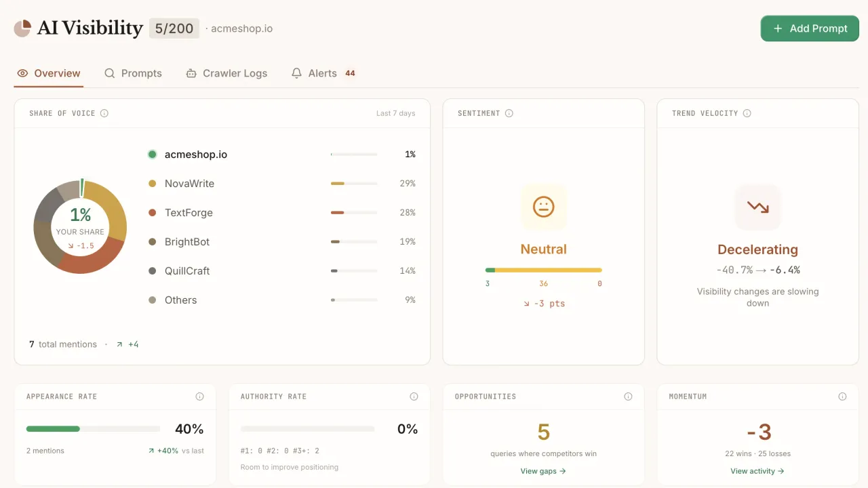Click the momentum value -3

coord(758,432)
